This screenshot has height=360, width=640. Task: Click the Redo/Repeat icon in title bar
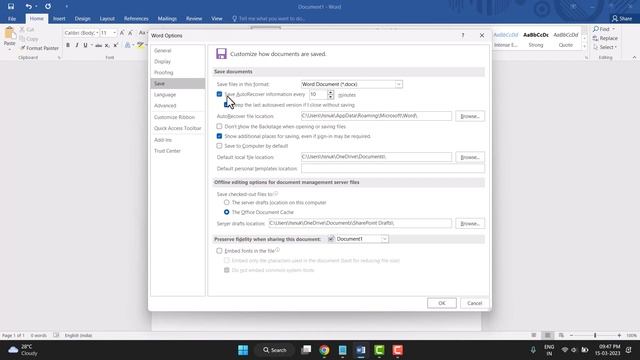click(48, 7)
